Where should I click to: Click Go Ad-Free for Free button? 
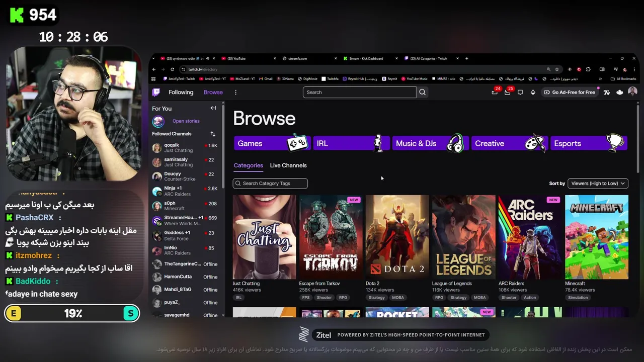570,92
